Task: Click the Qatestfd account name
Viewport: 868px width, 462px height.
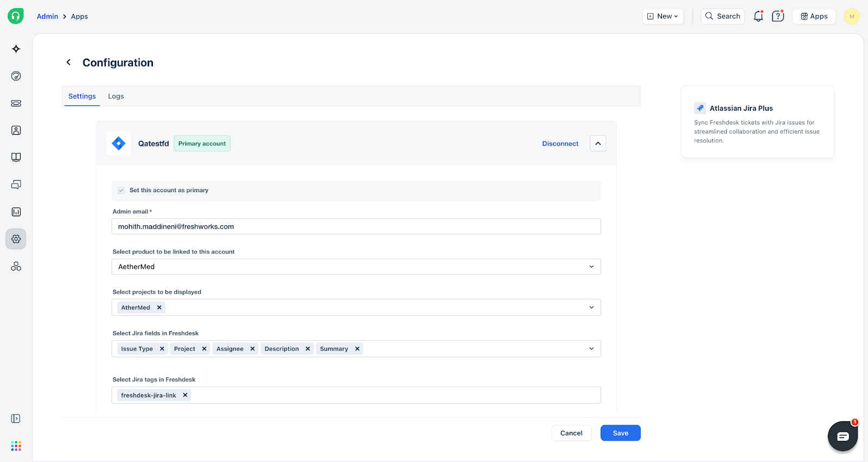Action: [154, 143]
